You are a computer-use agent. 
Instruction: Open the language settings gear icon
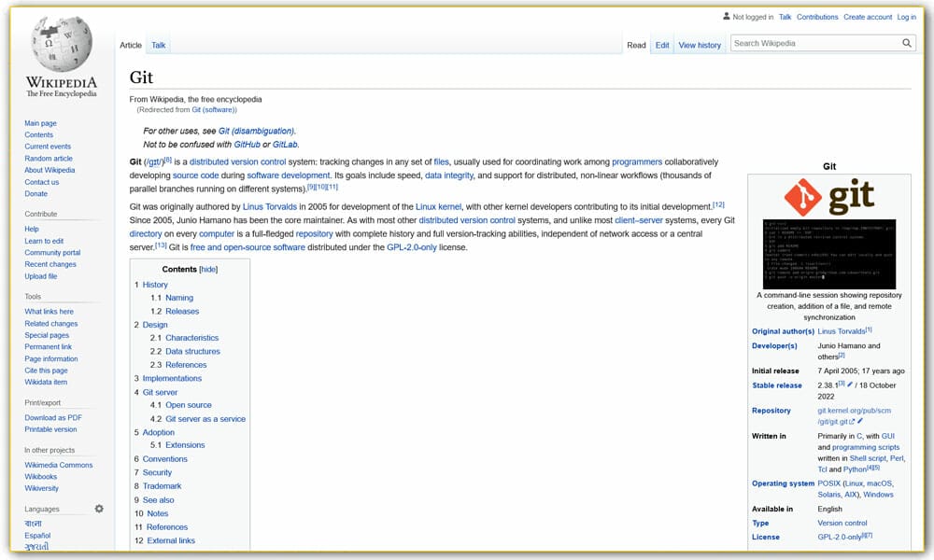pyautogui.click(x=99, y=509)
